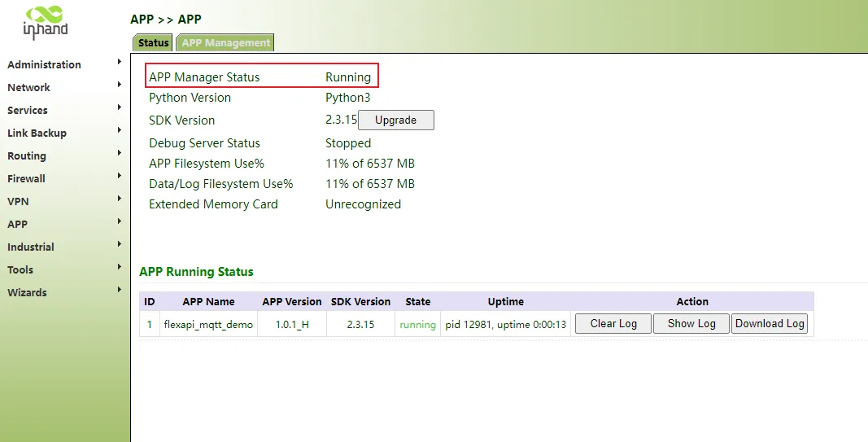Open the Network menu
The image size is (868, 442).
click(28, 88)
